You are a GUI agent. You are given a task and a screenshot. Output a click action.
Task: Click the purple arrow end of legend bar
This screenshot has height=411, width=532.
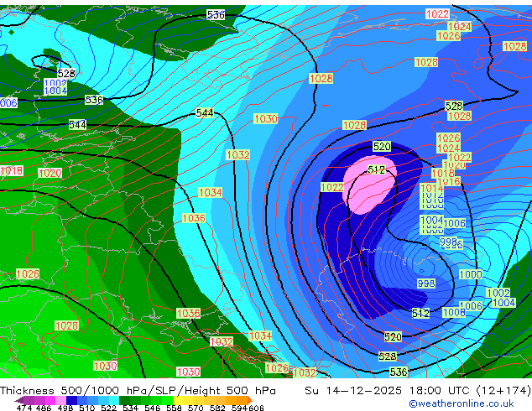pyautogui.click(x=18, y=400)
